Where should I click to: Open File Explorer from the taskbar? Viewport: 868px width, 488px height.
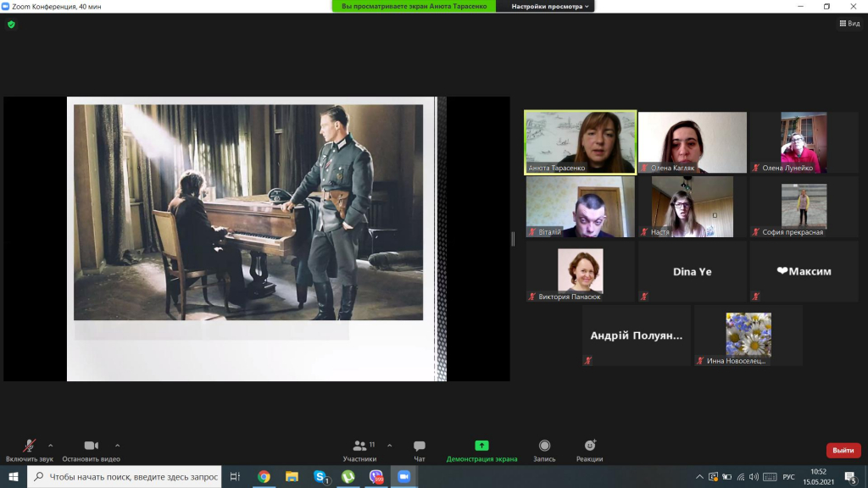(292, 476)
